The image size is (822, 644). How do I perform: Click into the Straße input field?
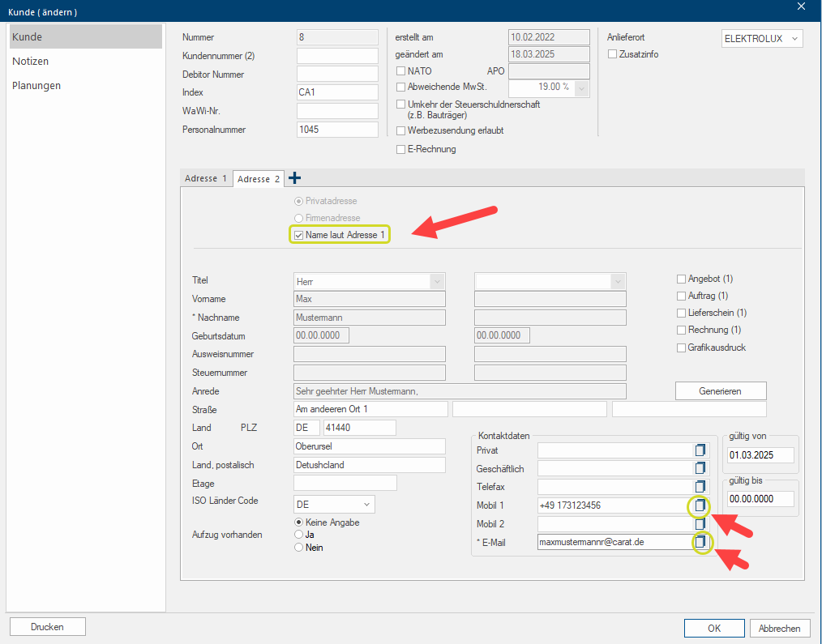click(x=370, y=409)
